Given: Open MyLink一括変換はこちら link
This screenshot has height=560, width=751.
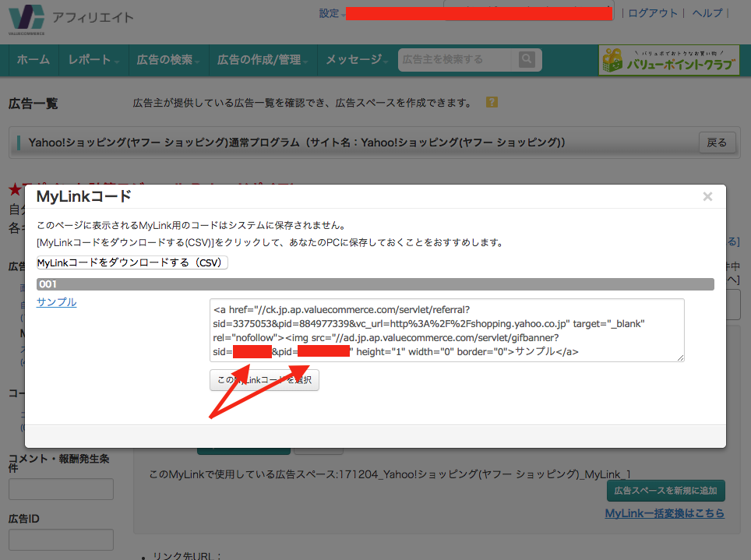Looking at the screenshot, I should [665, 513].
